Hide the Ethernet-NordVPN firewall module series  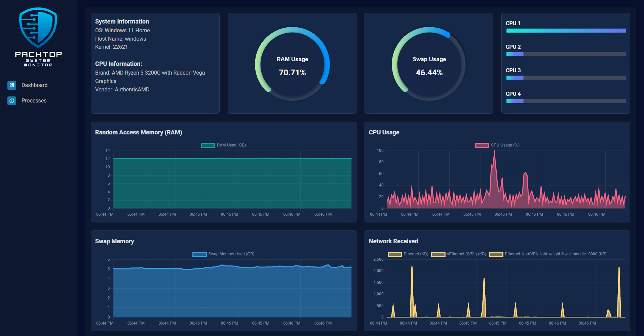548,254
